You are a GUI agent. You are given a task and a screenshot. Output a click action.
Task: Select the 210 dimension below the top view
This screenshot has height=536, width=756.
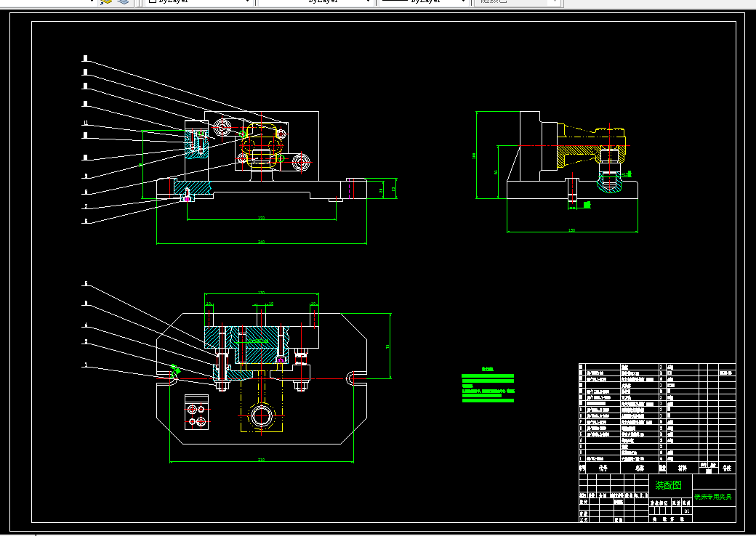point(261,460)
